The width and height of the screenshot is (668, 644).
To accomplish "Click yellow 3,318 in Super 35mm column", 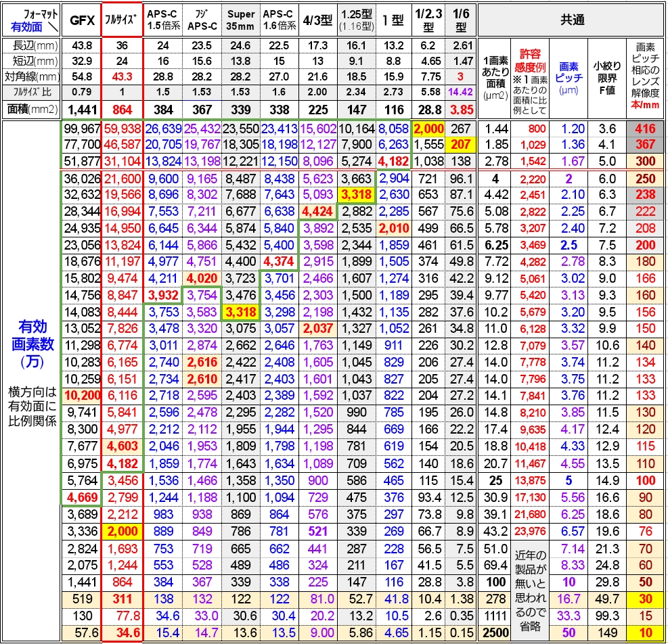I will (x=241, y=313).
